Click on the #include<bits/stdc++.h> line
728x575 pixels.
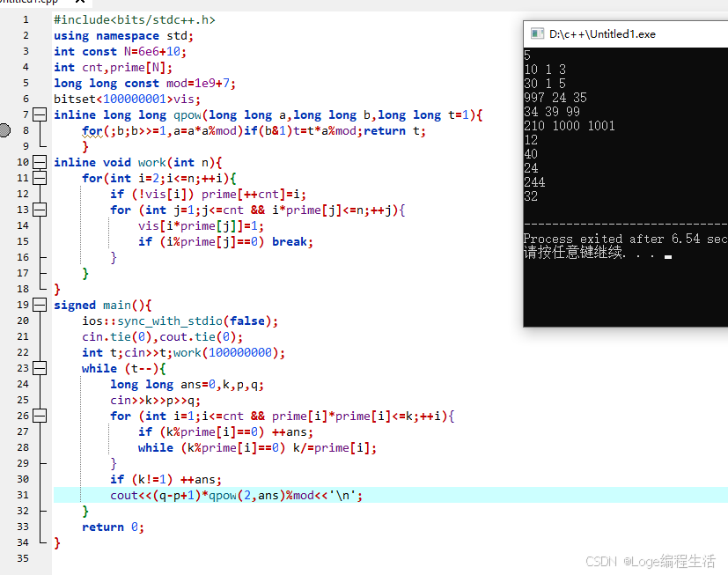point(135,20)
